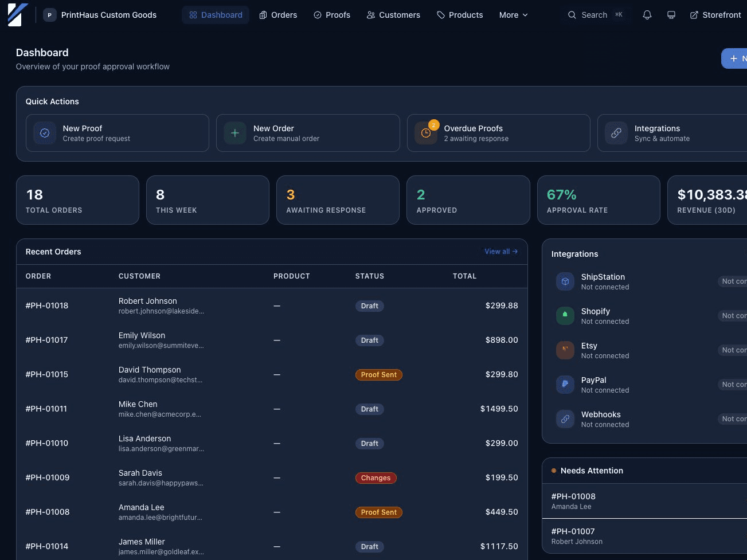Expand the More navigation menu
The width and height of the screenshot is (747, 560).
click(x=513, y=15)
